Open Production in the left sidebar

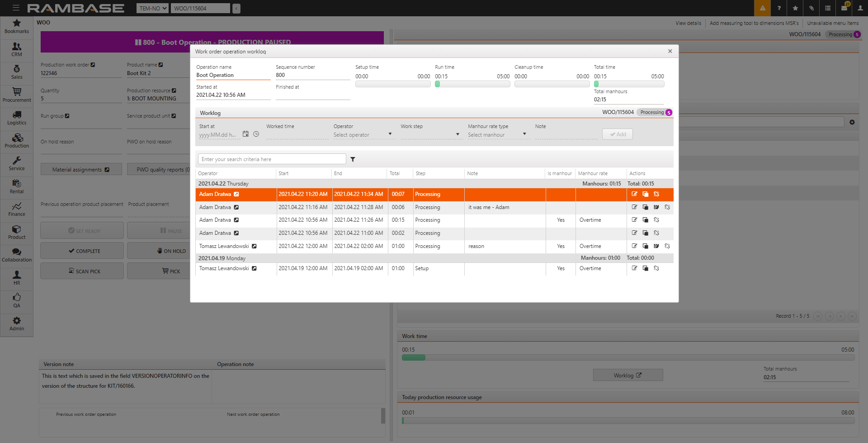pos(17,141)
